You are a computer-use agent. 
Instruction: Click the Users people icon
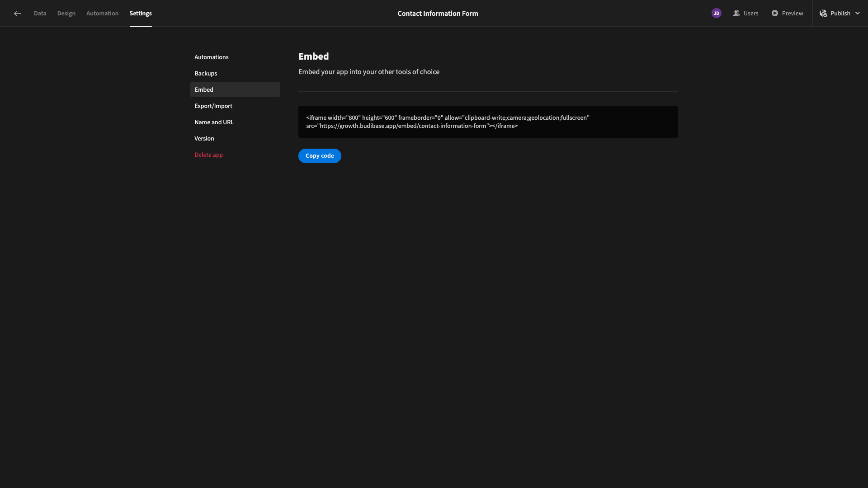(736, 14)
